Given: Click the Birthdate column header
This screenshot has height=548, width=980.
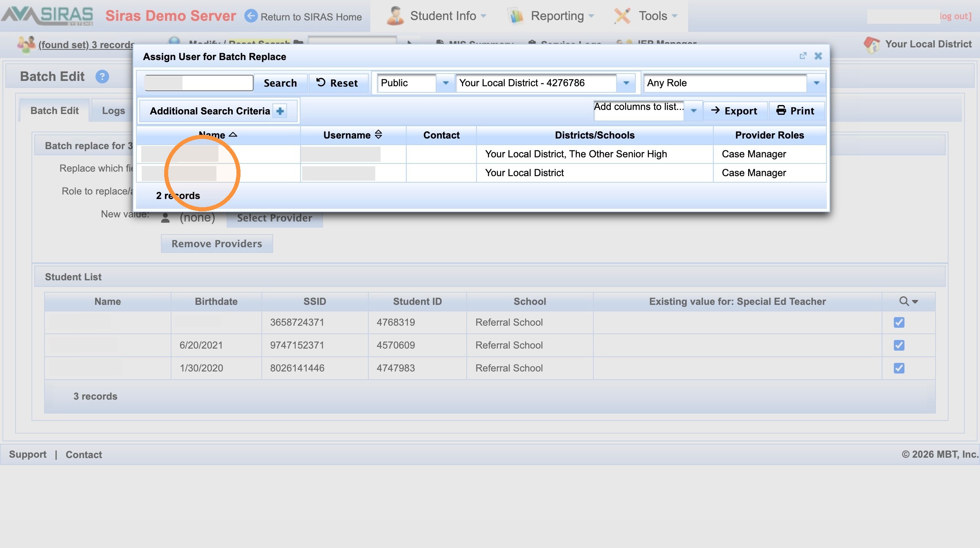Looking at the screenshot, I should tap(216, 302).
